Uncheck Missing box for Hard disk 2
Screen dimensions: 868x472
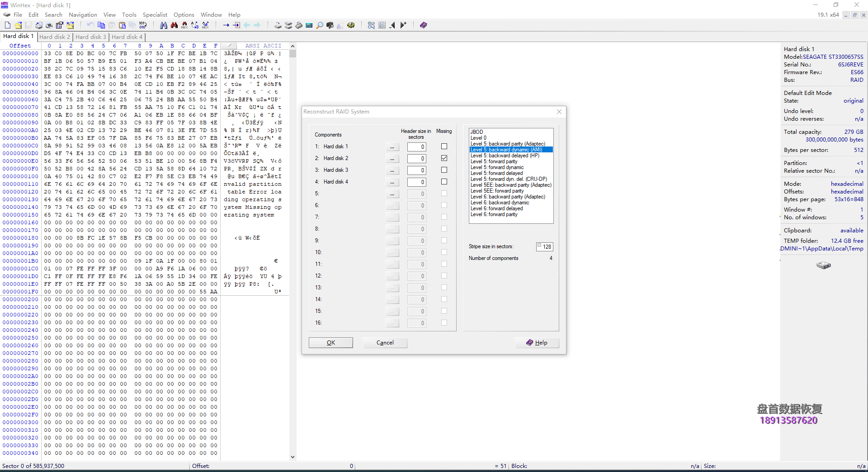pos(444,158)
